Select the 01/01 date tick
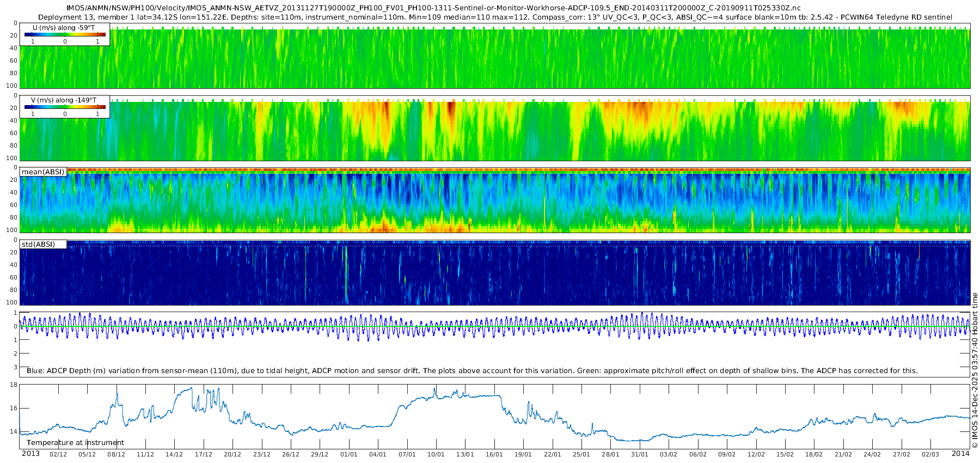Image resolution: width=980 pixels, height=463 pixels. tap(348, 454)
